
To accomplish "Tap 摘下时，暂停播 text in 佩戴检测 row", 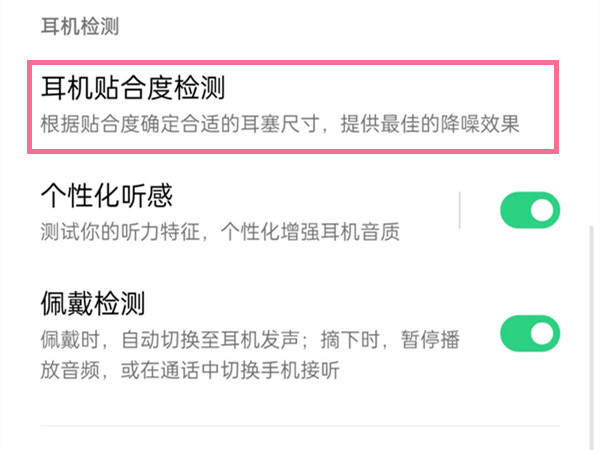I will [390, 340].
